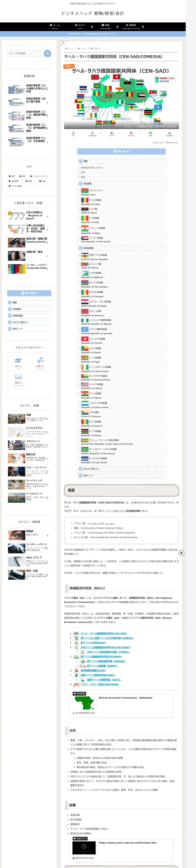Jump to 地域経済共同体 (RECs) contents entry
This screenshot has height=868, width=196.
click(92, 168)
